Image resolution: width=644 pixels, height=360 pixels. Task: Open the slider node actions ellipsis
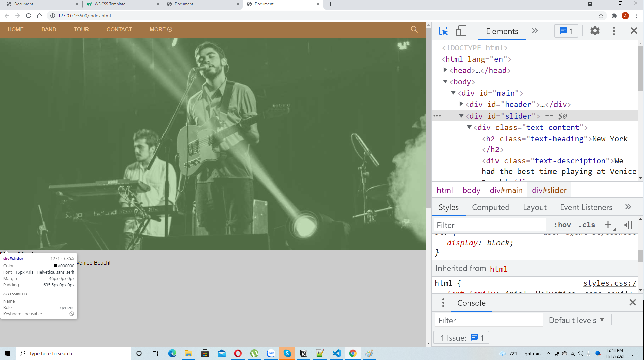click(x=437, y=116)
